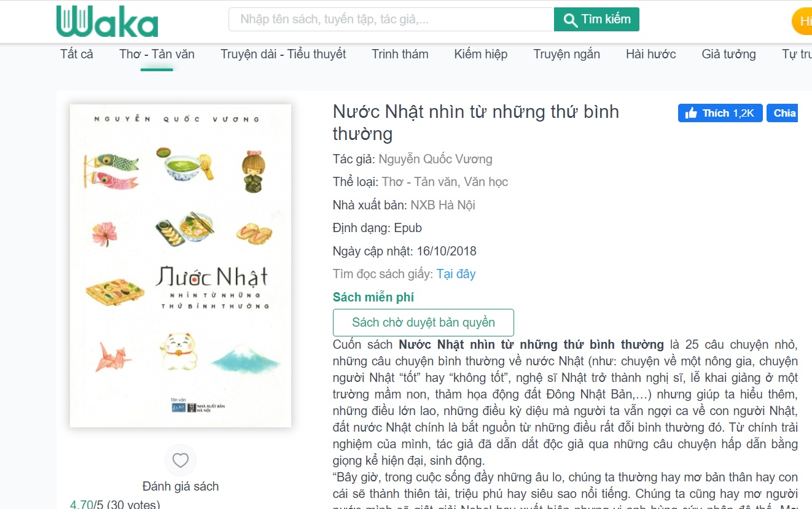This screenshot has height=509, width=812.
Task: Click author link Nguyễn Quốc Vương
Action: click(x=435, y=159)
